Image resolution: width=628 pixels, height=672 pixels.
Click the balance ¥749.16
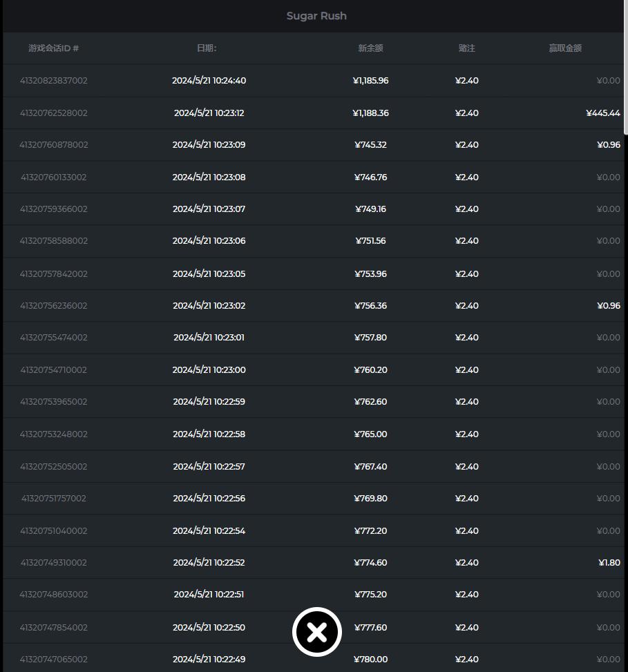(371, 209)
